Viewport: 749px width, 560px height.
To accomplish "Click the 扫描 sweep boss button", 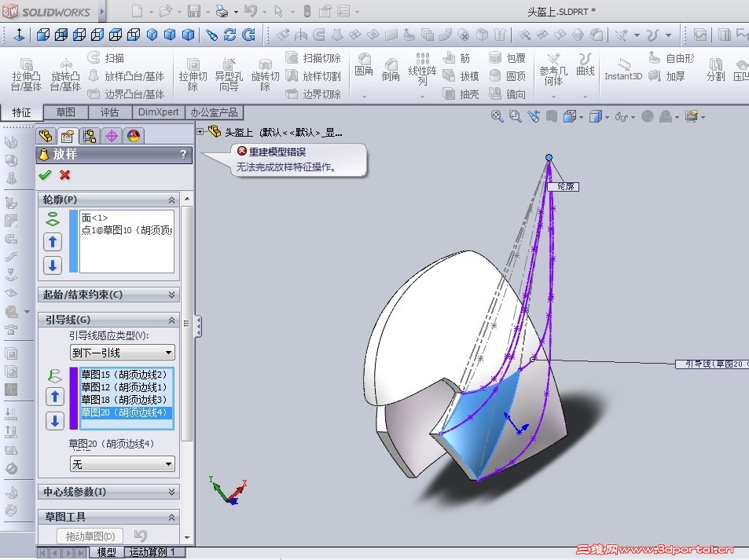I will point(106,58).
